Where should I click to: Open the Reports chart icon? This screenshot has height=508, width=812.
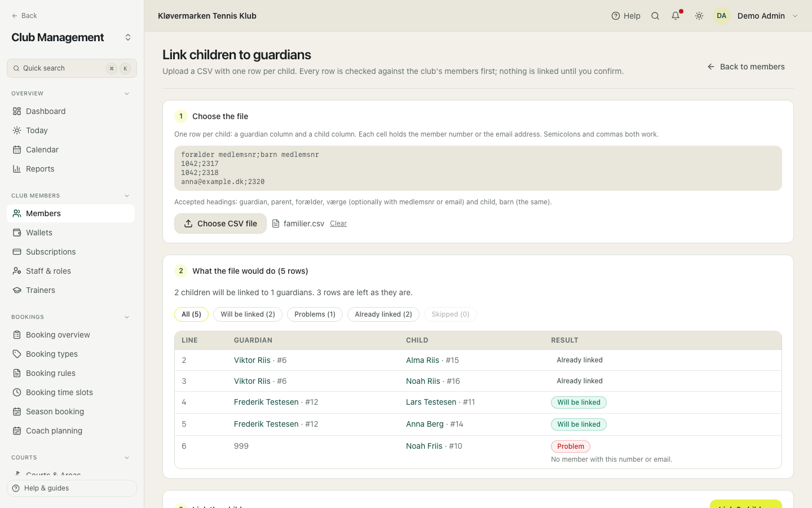point(17,169)
